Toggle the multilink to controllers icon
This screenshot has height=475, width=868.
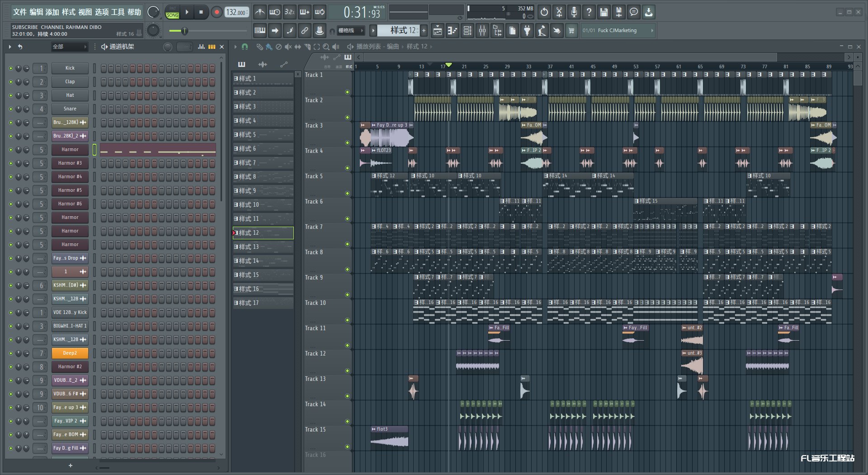[320, 31]
